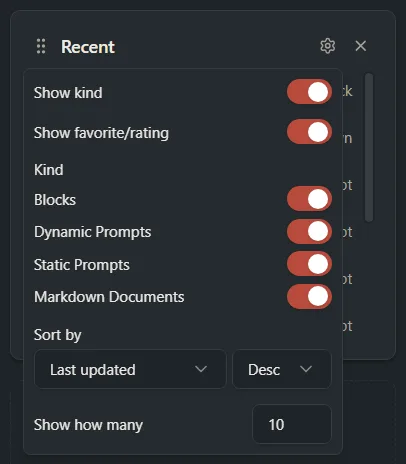This screenshot has height=464, width=406.
Task: Disable the Blocks kind filter
Action: [309, 199]
